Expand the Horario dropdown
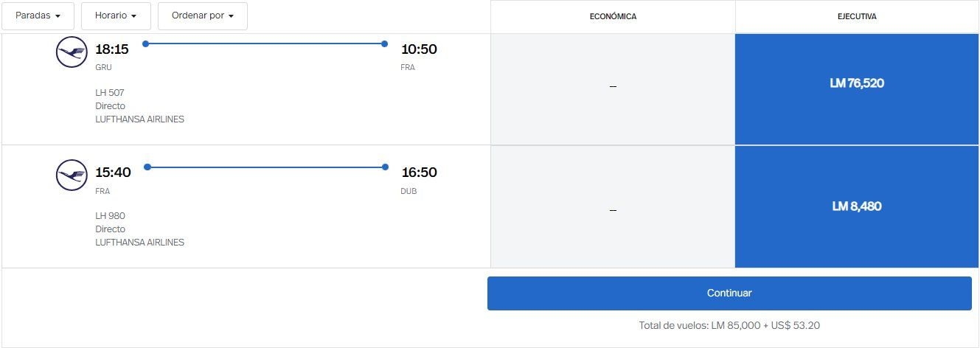Image resolution: width=980 pixels, height=348 pixels. (x=116, y=15)
